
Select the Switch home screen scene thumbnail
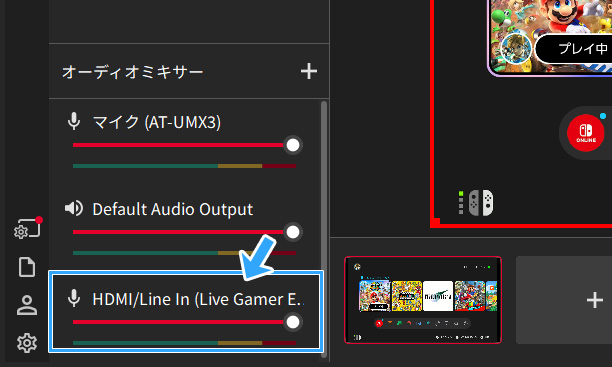[x=423, y=300]
